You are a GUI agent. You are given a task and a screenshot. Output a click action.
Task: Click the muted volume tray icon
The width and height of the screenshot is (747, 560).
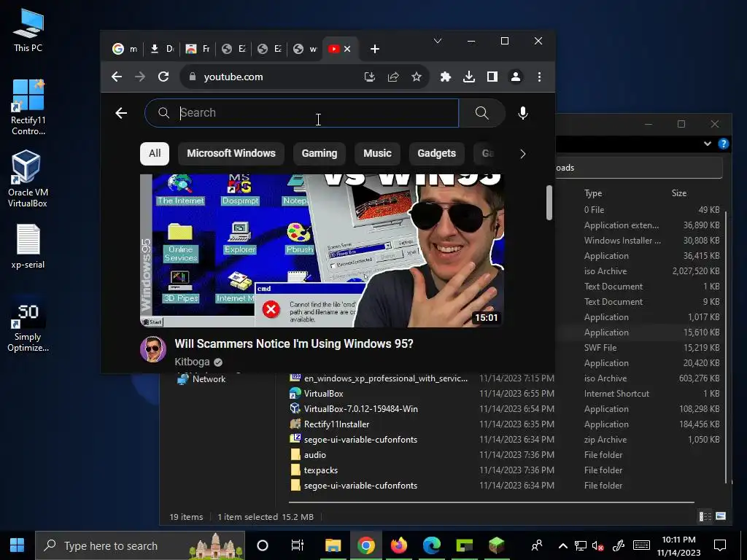[x=597, y=545]
